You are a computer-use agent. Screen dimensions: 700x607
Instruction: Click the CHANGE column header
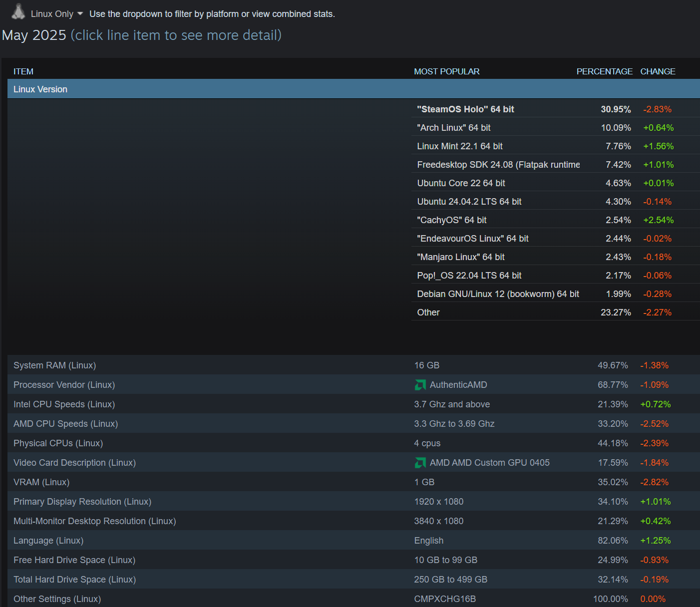tap(658, 71)
